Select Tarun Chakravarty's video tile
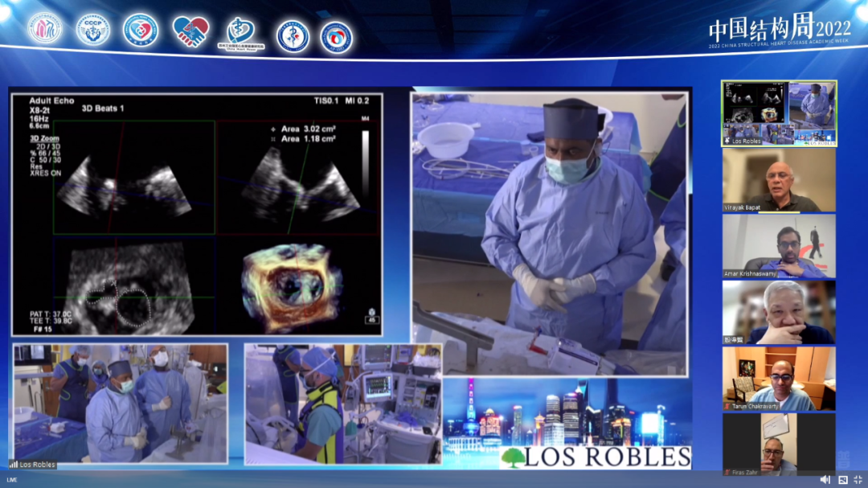 (x=778, y=379)
